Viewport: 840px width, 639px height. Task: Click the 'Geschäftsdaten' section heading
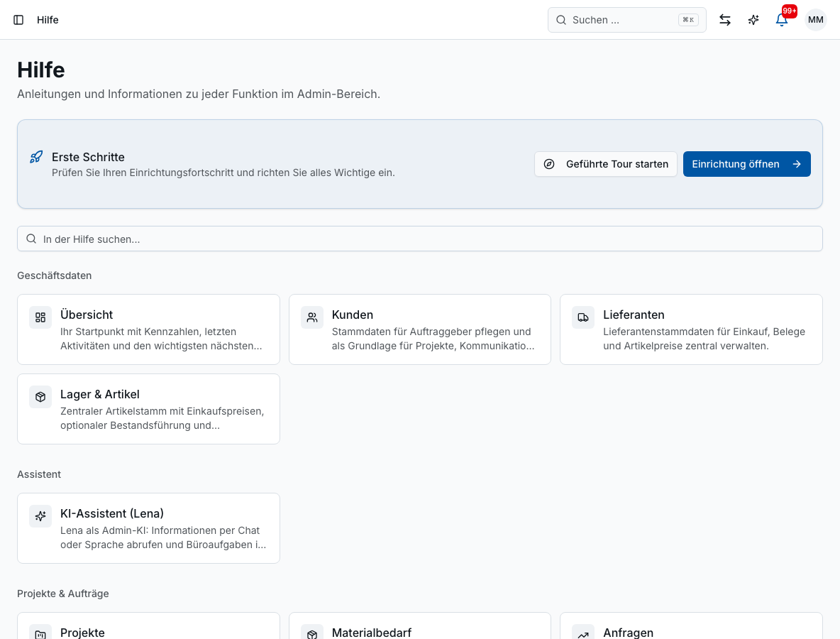tap(54, 275)
